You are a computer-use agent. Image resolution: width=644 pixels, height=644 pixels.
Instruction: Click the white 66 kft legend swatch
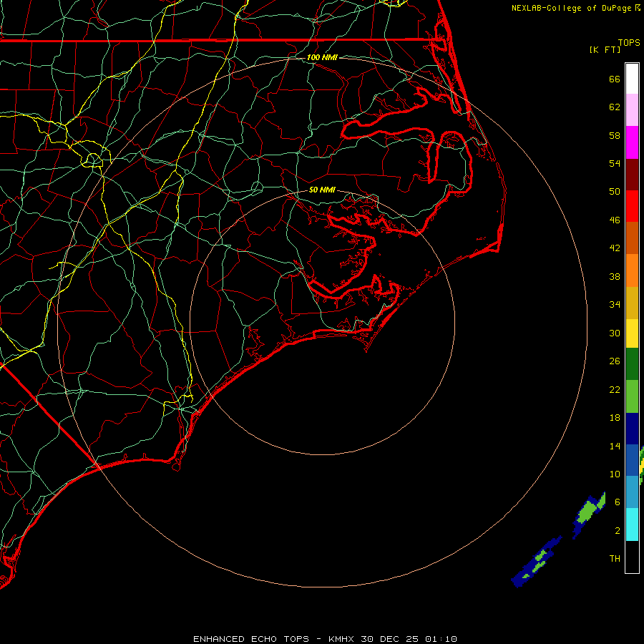(x=632, y=79)
